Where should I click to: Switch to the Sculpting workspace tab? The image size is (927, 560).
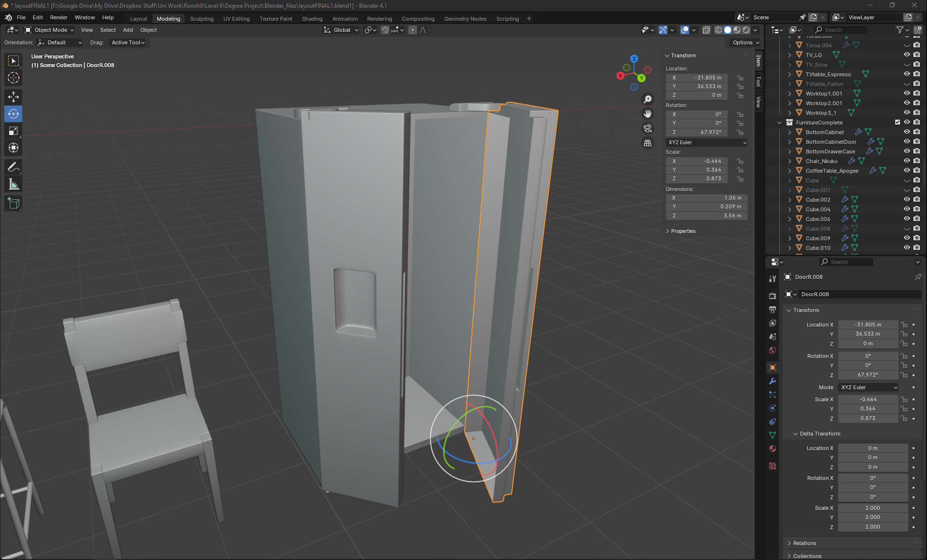click(201, 19)
